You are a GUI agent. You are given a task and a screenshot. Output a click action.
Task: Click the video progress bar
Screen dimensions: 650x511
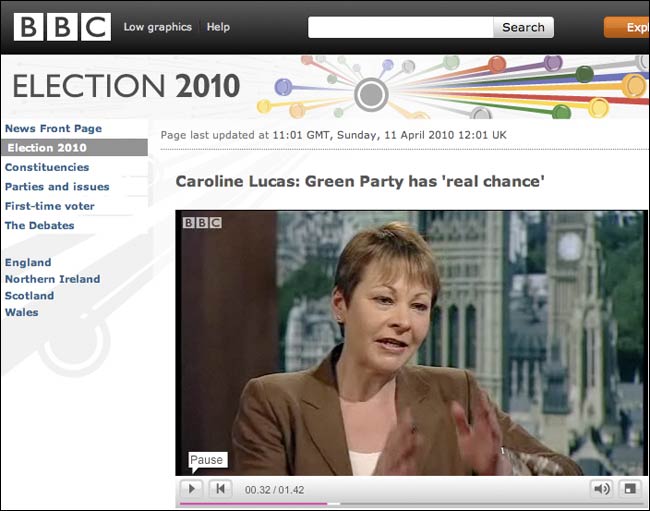pos(411,504)
